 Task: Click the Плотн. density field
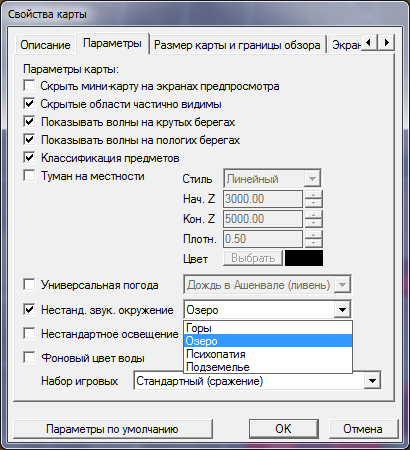pyautogui.click(x=263, y=239)
